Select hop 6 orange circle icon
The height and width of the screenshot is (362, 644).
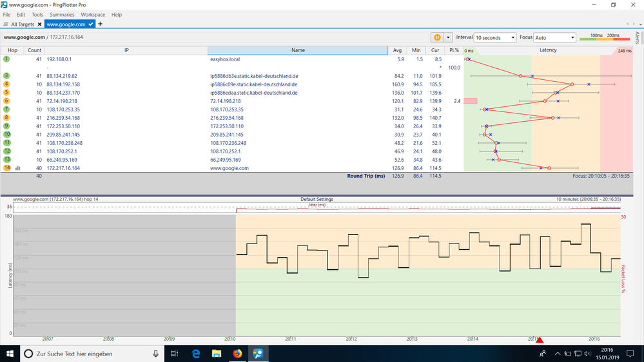point(6,101)
